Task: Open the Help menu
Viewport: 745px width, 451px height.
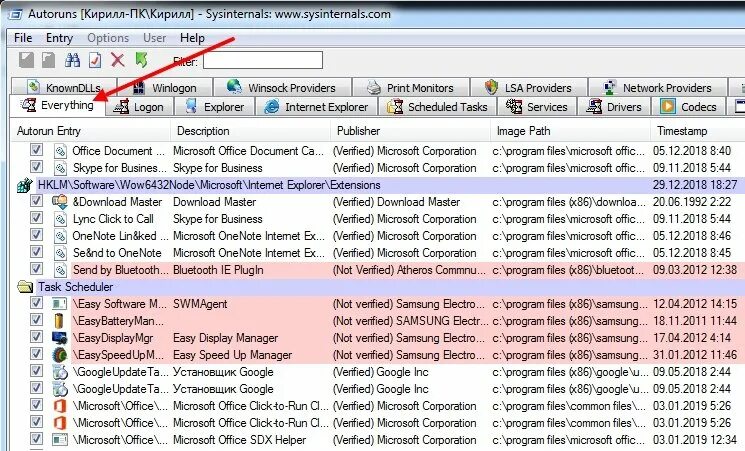Action: (x=192, y=38)
